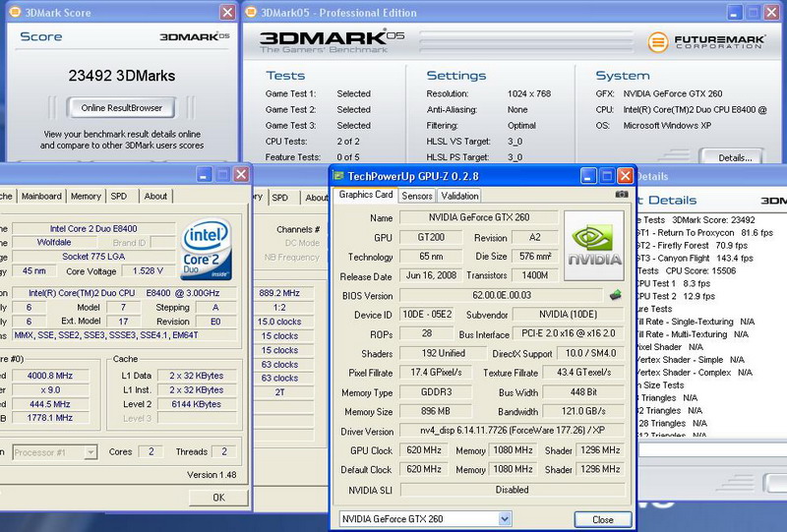Viewport: 787px width, 532px height.
Task: Select the Graphics Card tab in GPU-Z
Action: (365, 195)
